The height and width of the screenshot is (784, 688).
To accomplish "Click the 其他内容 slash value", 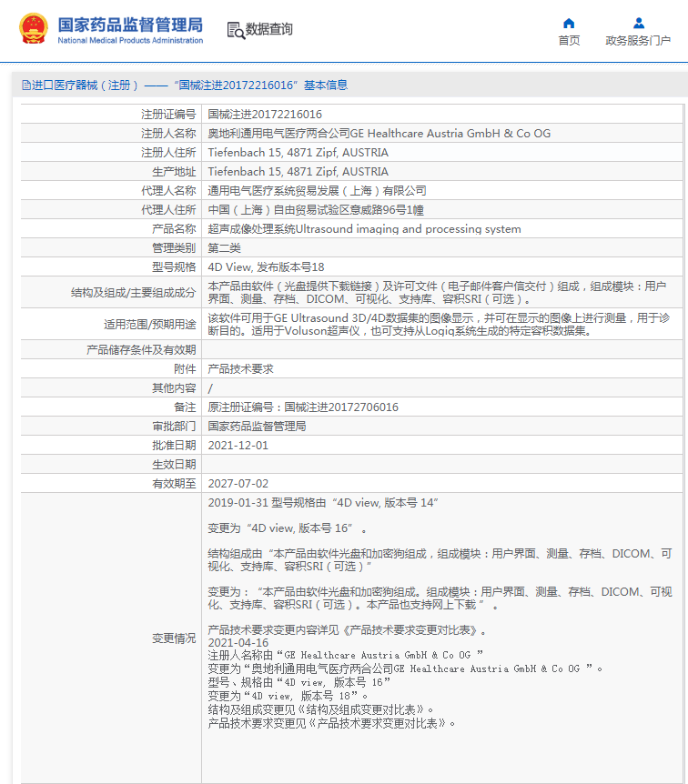I will point(210,388).
